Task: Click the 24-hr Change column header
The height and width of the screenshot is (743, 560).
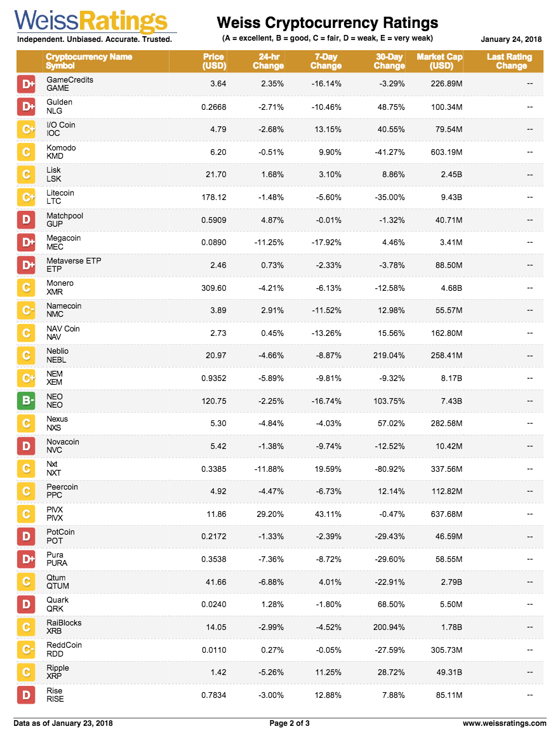Action: tap(268, 61)
